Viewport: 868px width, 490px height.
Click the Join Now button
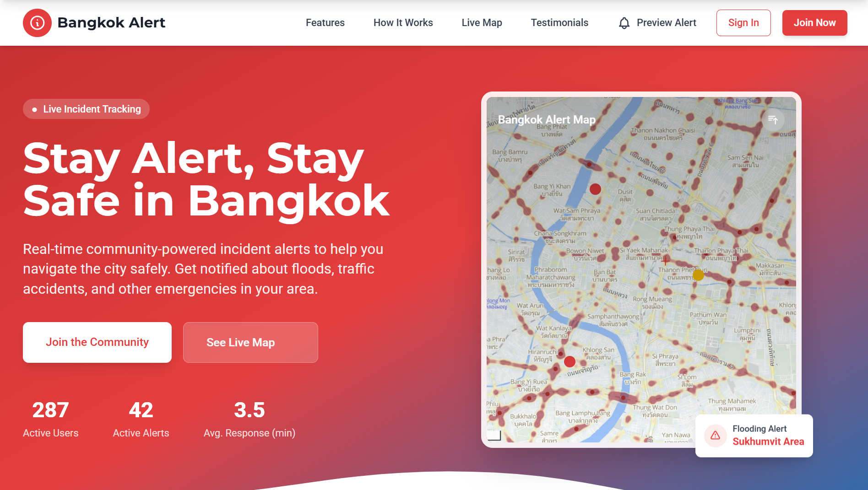[x=814, y=23]
